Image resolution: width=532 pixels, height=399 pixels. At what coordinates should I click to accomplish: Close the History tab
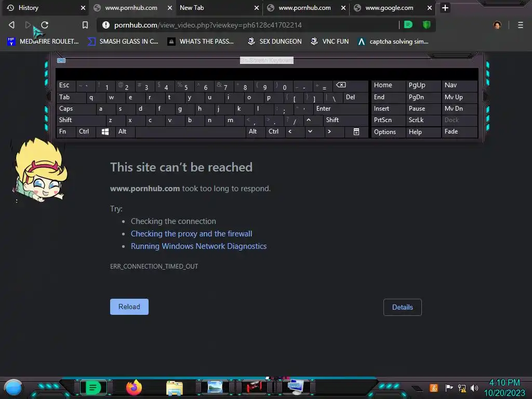(x=83, y=8)
